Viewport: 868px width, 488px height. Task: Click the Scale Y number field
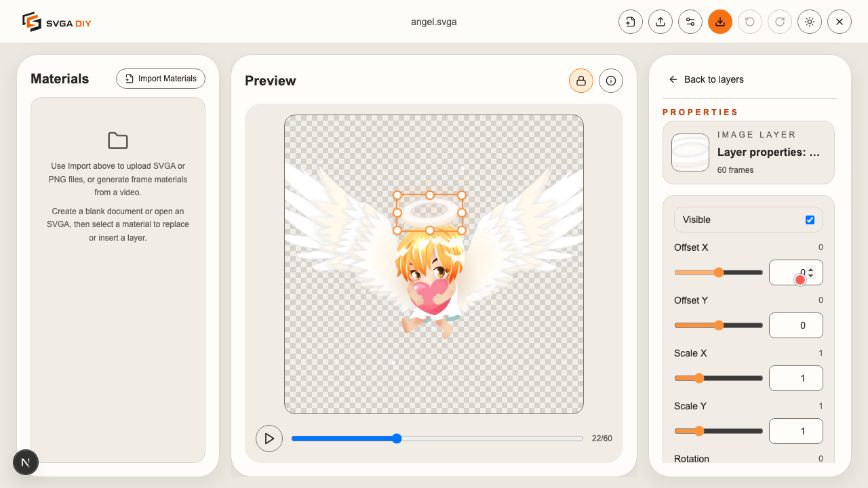click(x=796, y=431)
